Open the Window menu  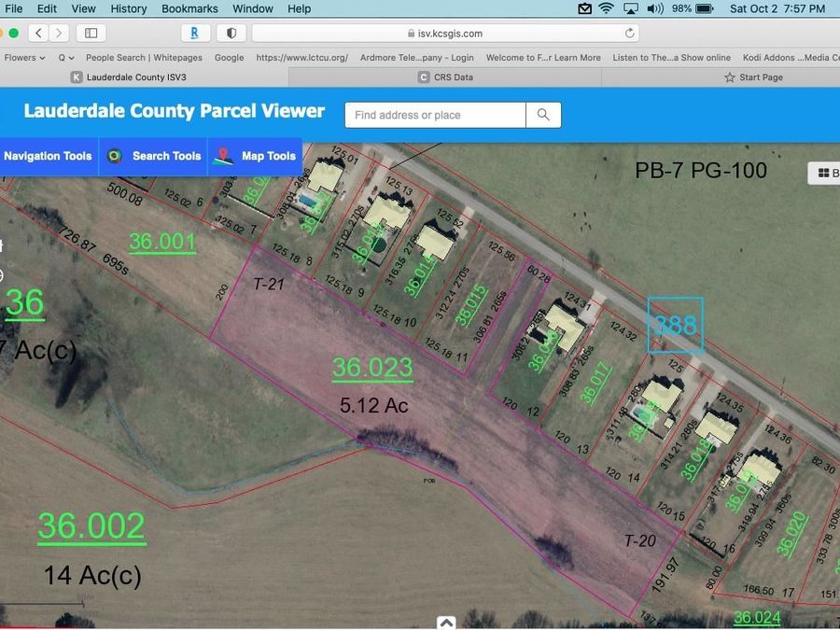pyautogui.click(x=253, y=8)
